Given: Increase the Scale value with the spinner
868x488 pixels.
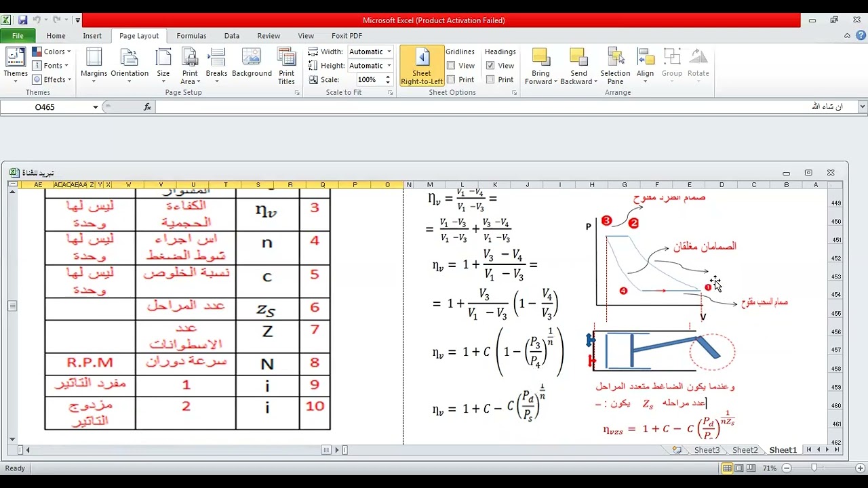Looking at the screenshot, I should pyautogui.click(x=388, y=77).
